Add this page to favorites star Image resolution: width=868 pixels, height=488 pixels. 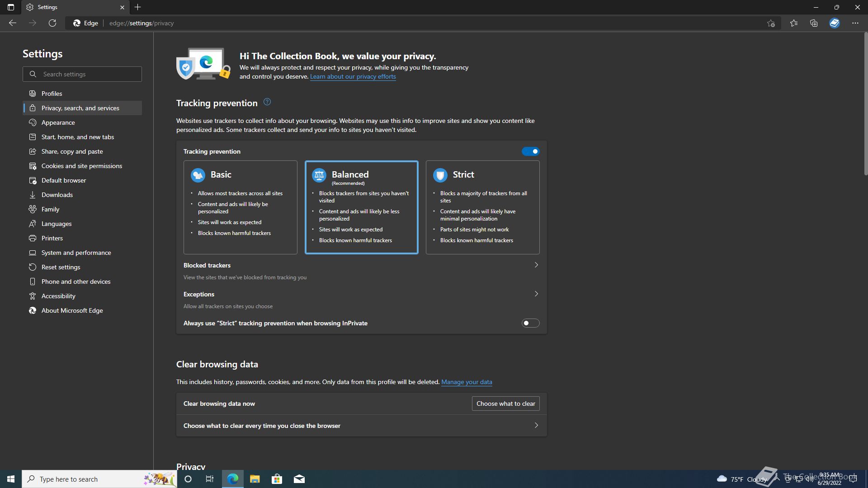pos(771,23)
